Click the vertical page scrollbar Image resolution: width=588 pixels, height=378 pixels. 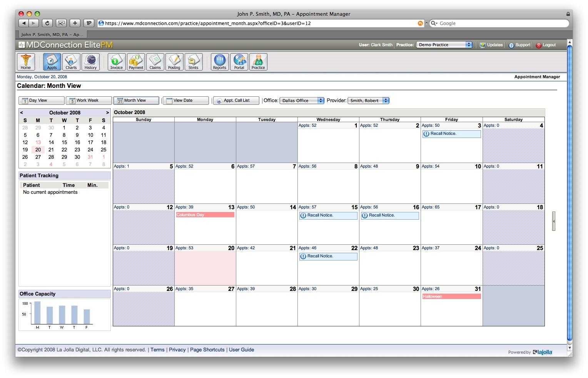click(x=570, y=193)
